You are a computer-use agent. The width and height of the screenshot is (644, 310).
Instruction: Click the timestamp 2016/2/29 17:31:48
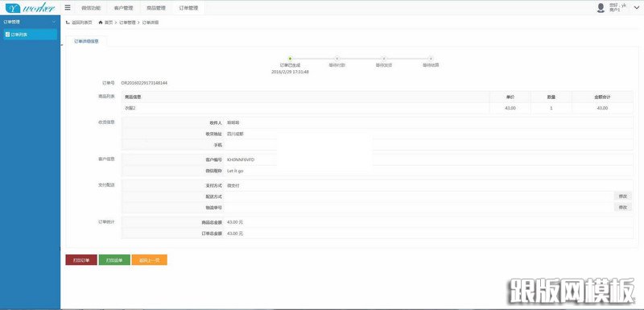click(290, 72)
